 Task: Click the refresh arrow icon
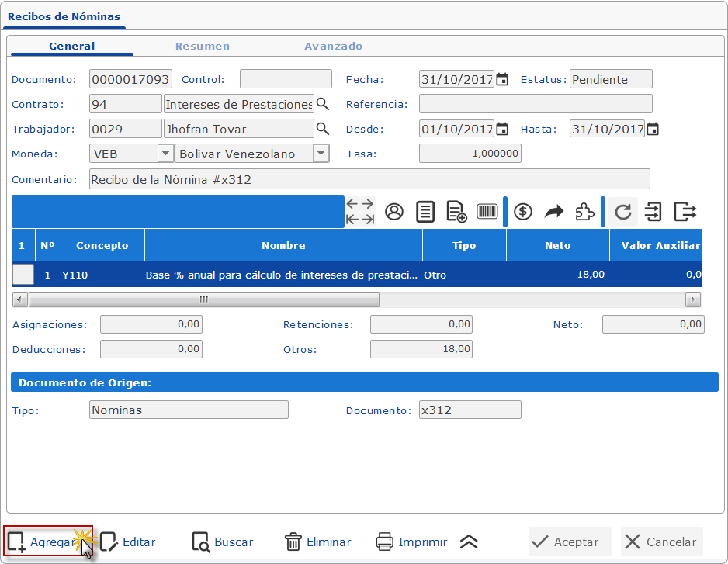(x=622, y=212)
